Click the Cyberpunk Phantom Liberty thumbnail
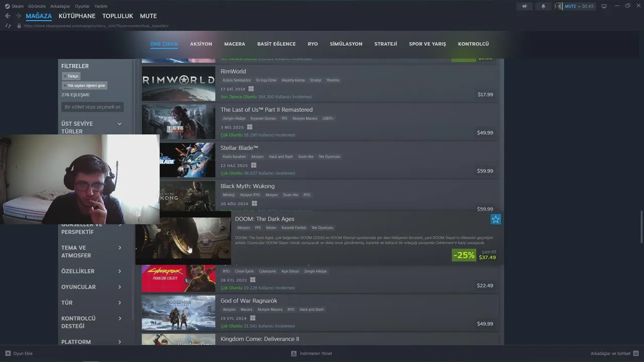644x362 pixels. [x=178, y=278]
